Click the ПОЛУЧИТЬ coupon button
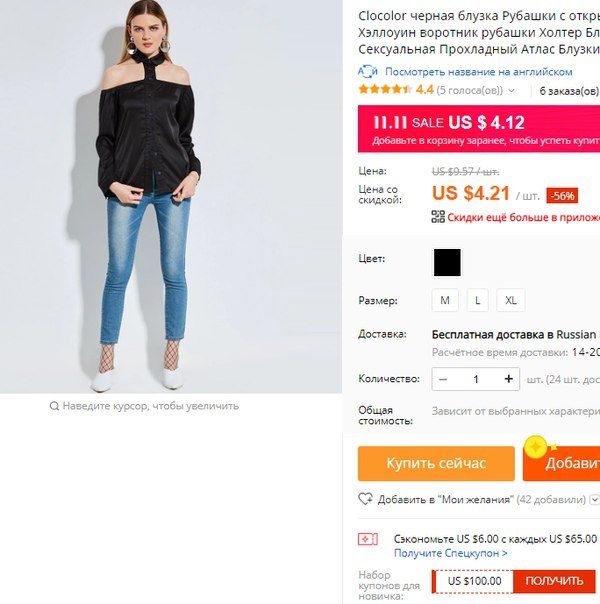 click(554, 581)
